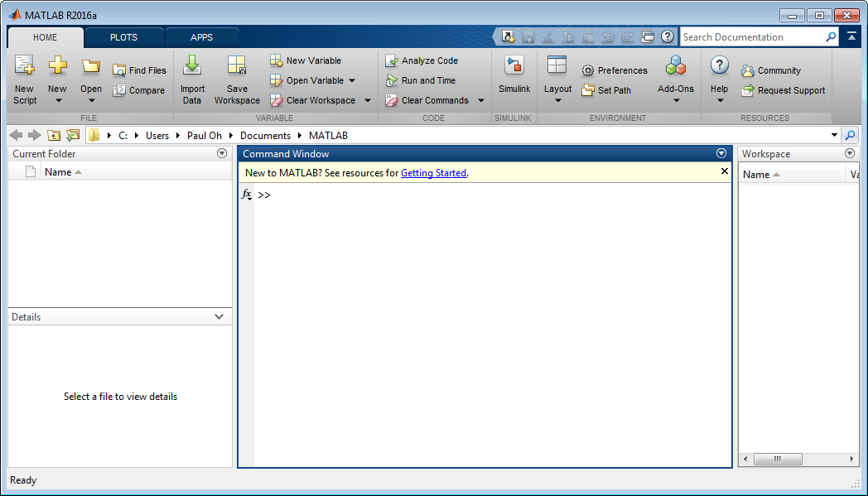This screenshot has width=868, height=496.
Task: Start Run and Time profiler
Action: (421, 80)
